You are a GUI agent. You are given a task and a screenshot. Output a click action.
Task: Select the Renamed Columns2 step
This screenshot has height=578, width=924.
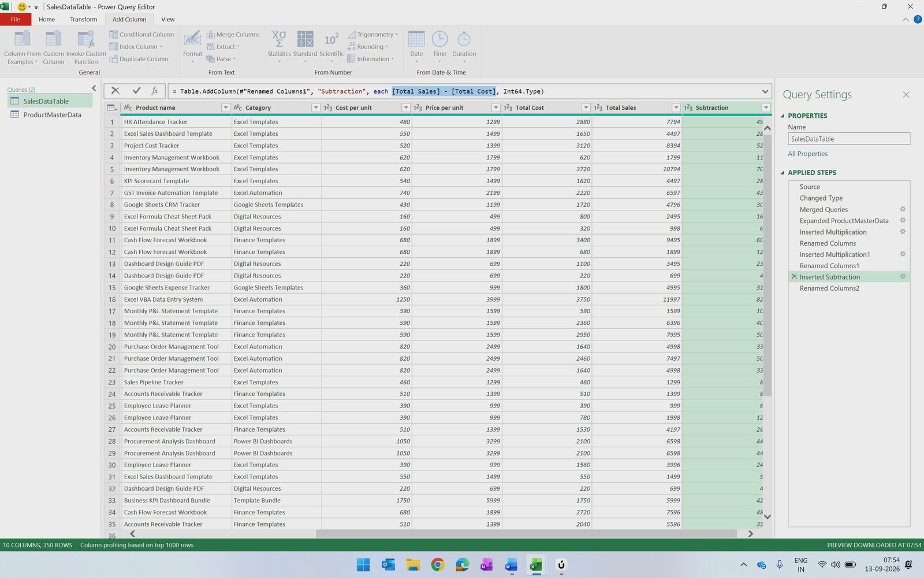click(x=849, y=288)
